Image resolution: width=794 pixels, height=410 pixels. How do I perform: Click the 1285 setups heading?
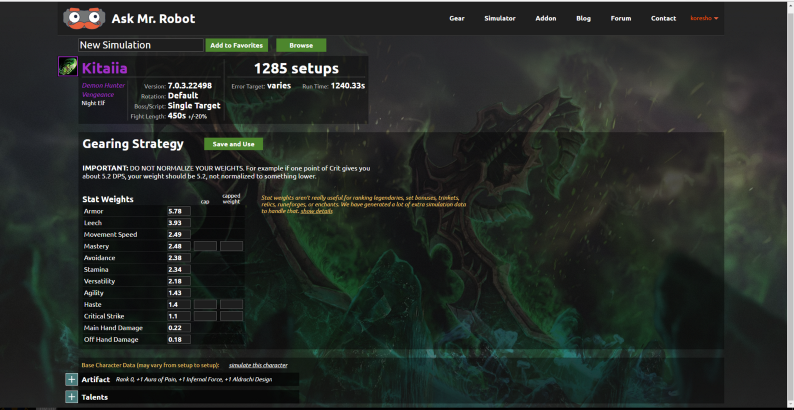(296, 68)
